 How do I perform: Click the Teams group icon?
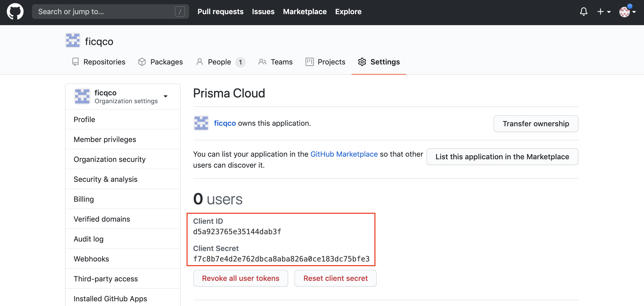263,62
